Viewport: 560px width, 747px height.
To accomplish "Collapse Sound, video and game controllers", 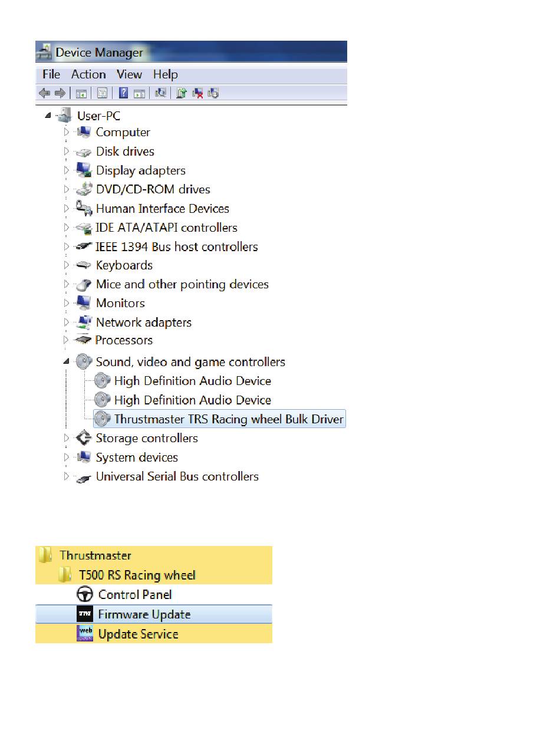I will click(67, 362).
